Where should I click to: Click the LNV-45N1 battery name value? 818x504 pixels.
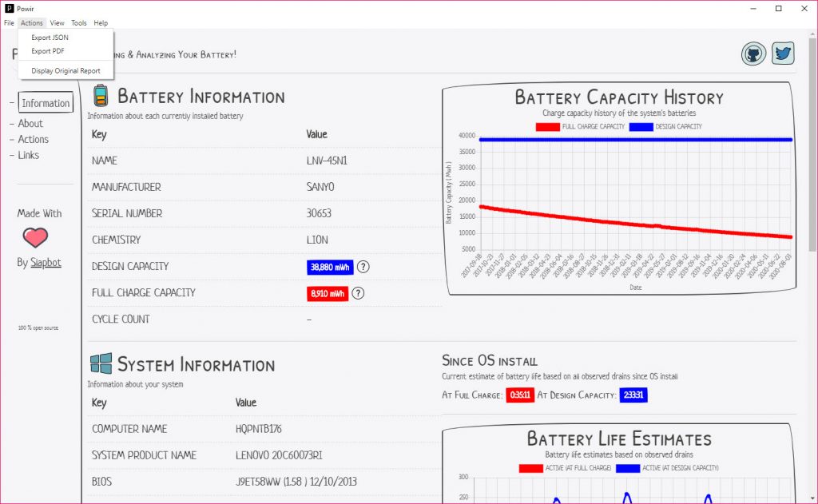click(x=327, y=161)
